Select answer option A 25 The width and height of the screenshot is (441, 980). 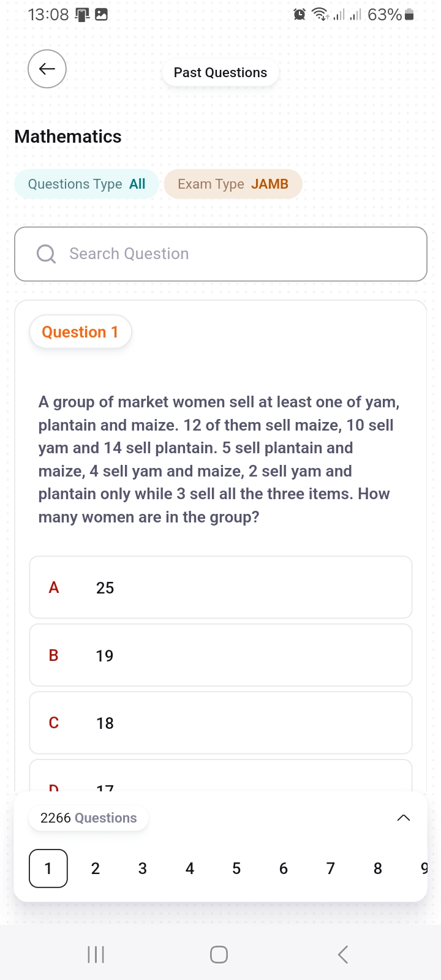(221, 587)
